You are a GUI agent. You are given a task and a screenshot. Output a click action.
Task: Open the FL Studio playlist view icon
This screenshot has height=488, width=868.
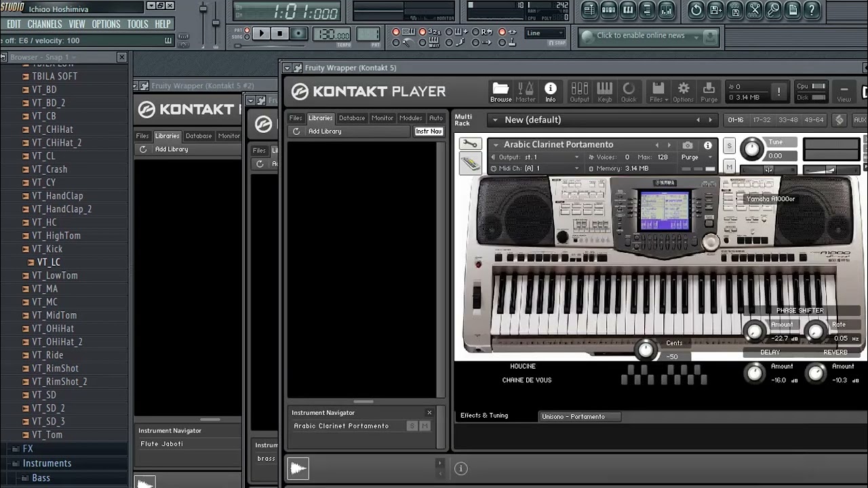[589, 9]
